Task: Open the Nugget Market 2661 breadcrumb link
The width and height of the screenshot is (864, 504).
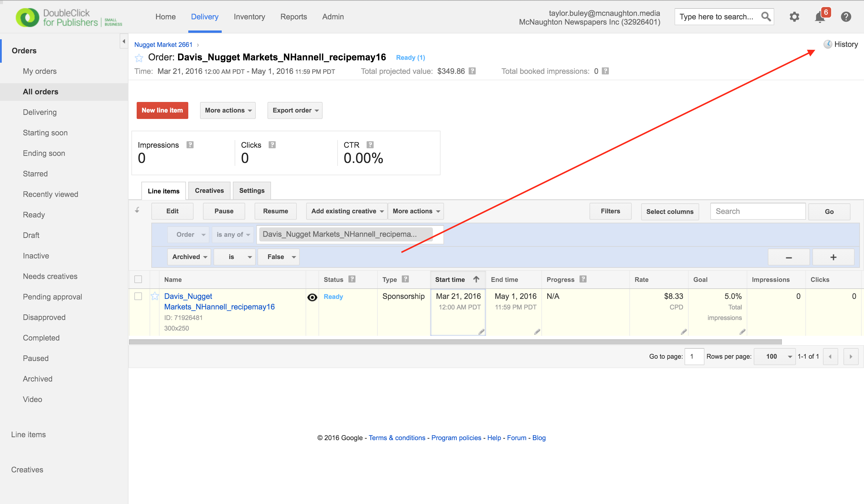Action: (x=163, y=45)
